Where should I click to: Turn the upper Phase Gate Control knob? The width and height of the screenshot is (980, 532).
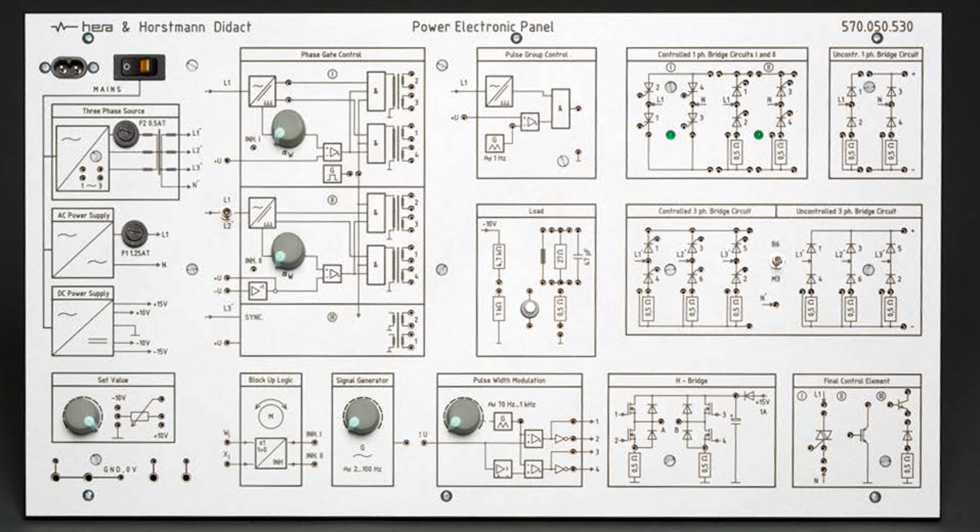[288, 129]
